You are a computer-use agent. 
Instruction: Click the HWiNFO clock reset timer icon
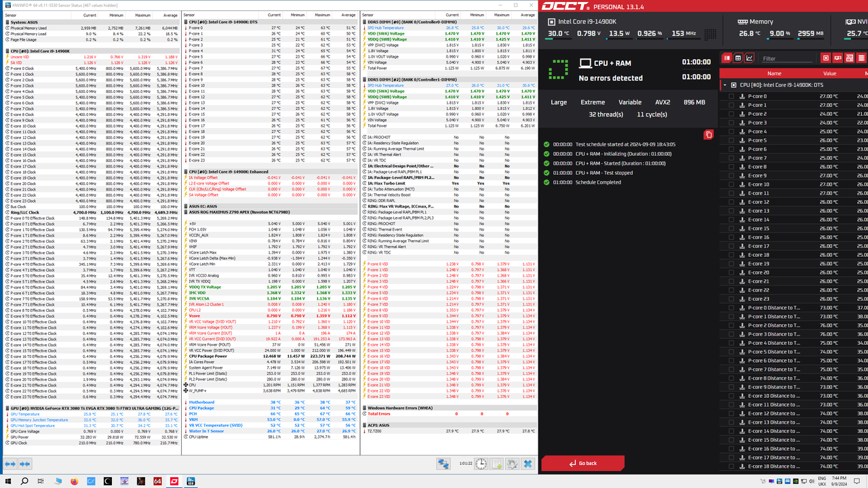pos(481,464)
